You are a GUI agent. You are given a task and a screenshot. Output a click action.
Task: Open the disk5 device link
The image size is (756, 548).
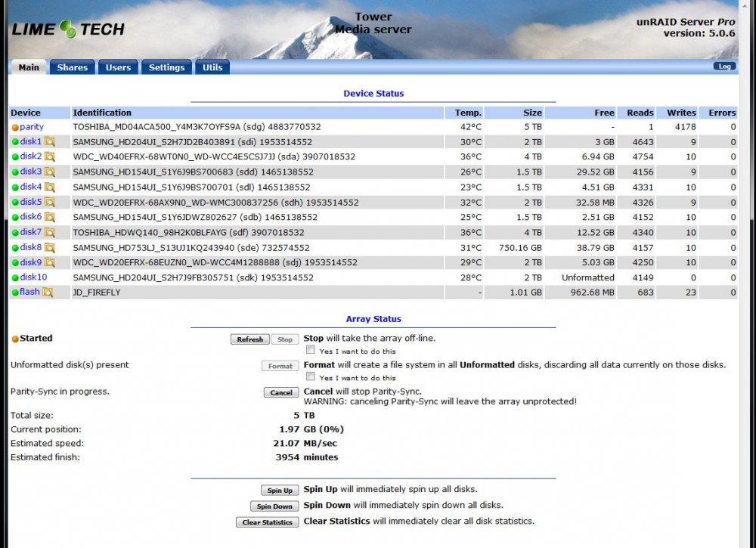click(x=31, y=202)
